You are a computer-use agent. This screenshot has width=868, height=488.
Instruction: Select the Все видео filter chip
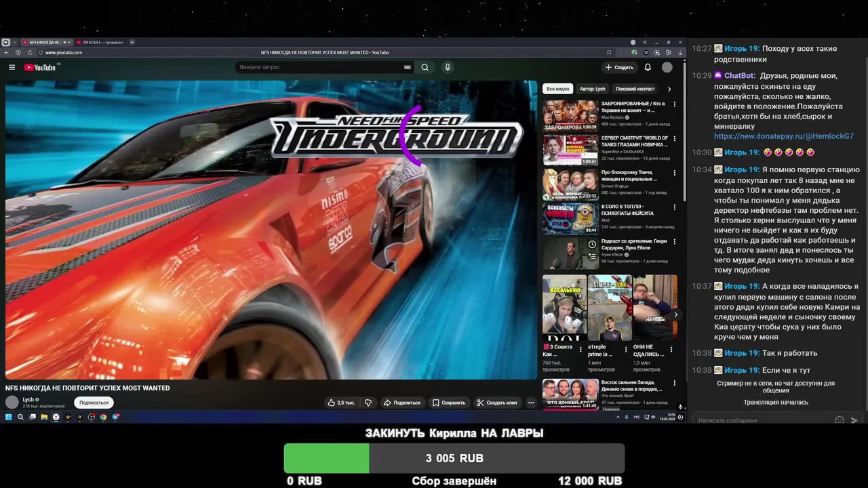click(x=558, y=89)
